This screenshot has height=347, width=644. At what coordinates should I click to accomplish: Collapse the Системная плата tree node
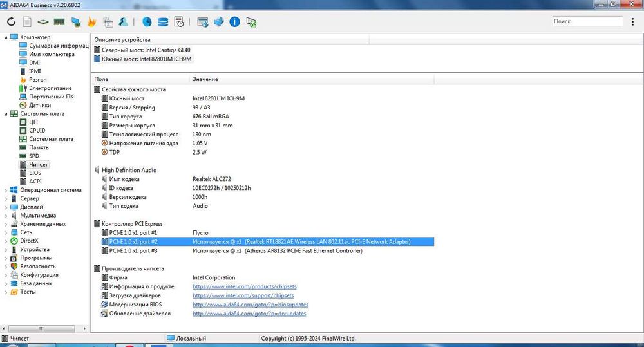(x=6, y=114)
